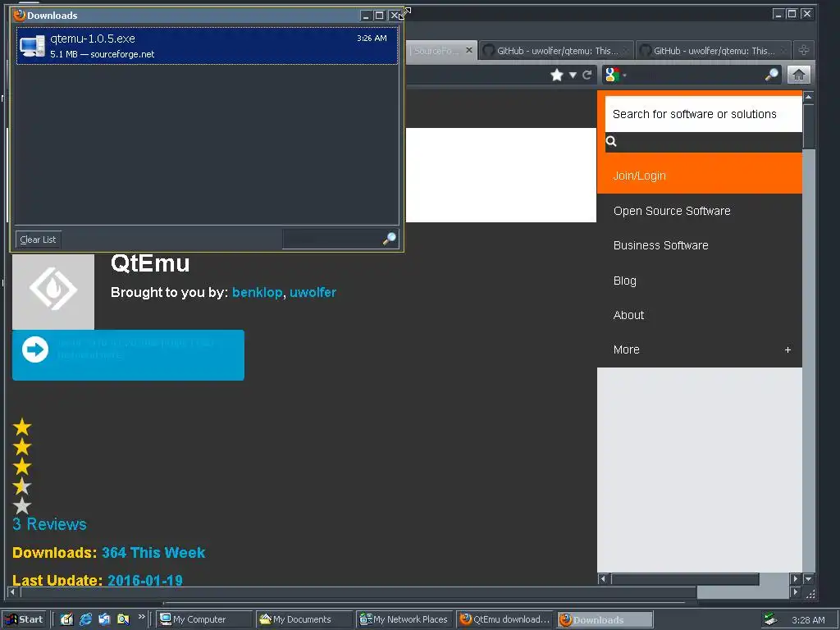This screenshot has height=630, width=840.
Task: Click the Firefox icon in the Downloads title bar
Action: coord(20,15)
